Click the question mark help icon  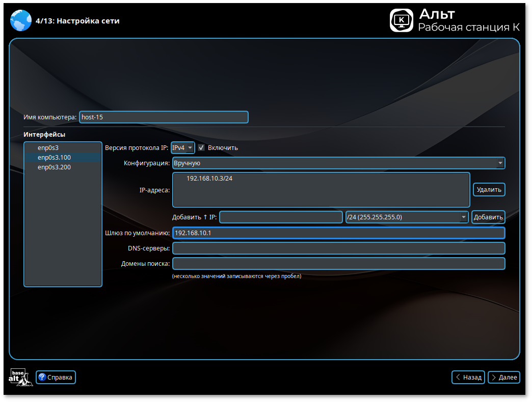[x=42, y=378]
